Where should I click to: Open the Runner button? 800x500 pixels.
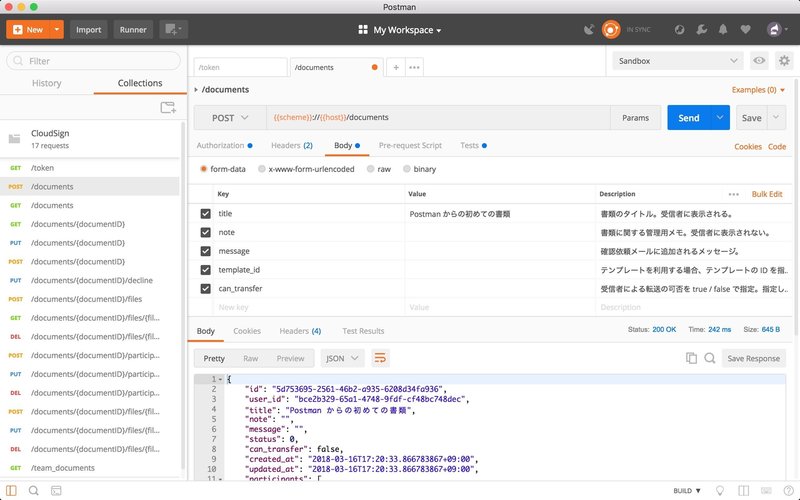[133, 30]
